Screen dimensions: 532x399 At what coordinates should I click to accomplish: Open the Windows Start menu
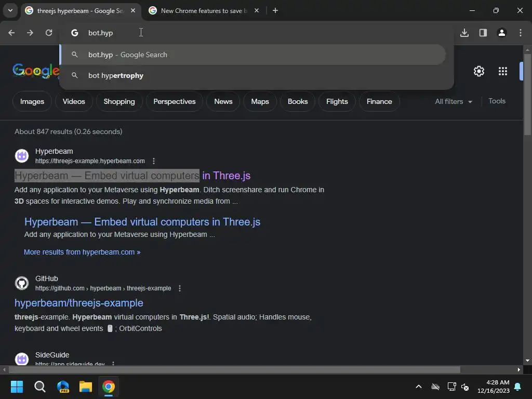[x=17, y=387]
